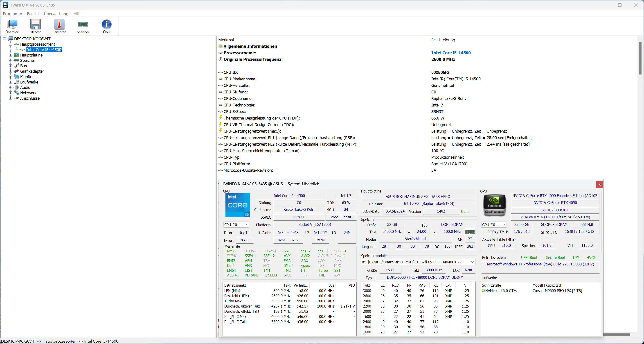Click the green memory module icon beside 100.0 MHz
The width and height of the screenshot is (644, 344).
470,232
